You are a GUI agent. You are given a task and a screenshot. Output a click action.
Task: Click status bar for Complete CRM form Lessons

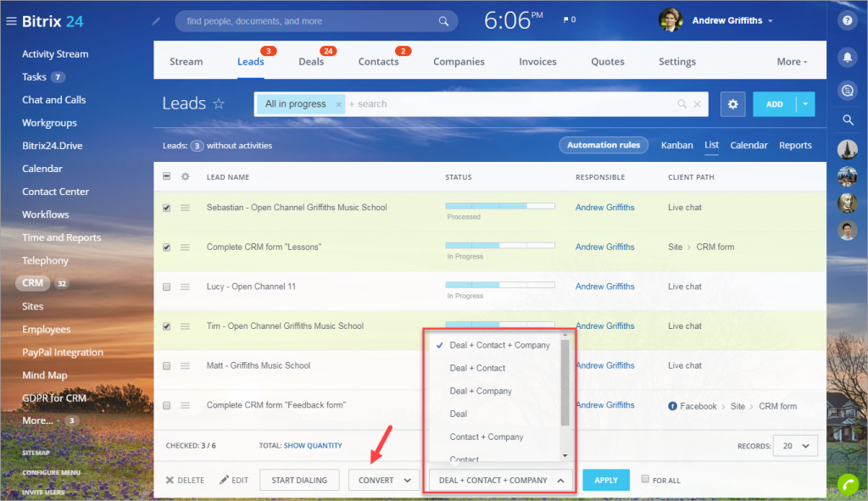click(x=500, y=245)
